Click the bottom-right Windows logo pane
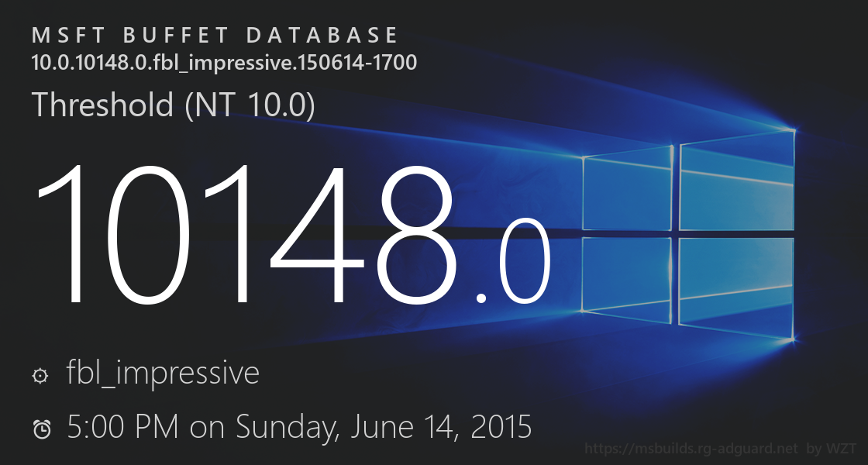Screen dimensions: 868x465 click(737, 287)
